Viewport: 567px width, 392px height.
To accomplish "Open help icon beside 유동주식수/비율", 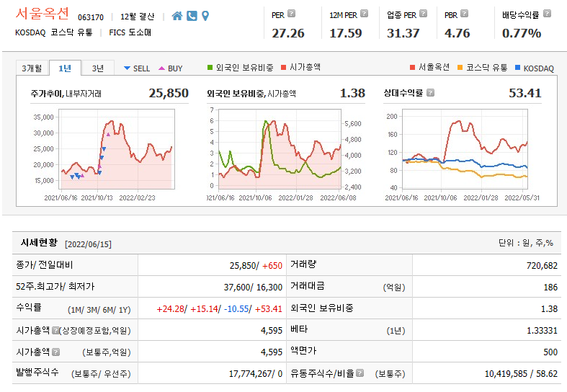I will 360,373.
